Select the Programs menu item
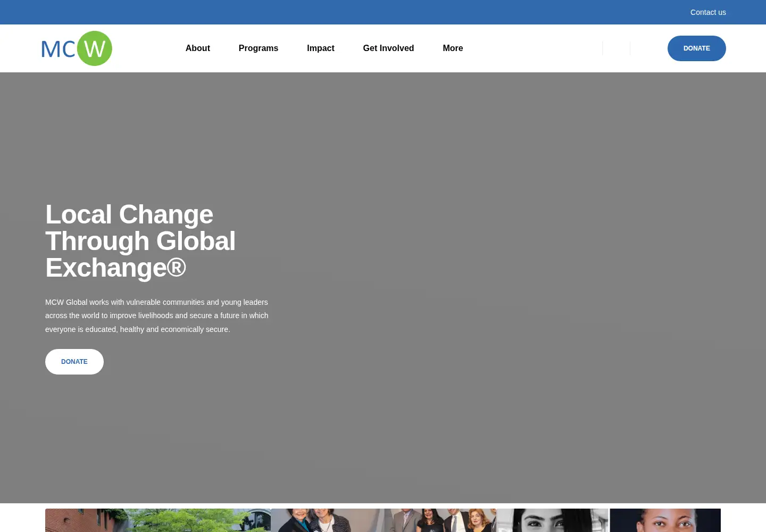The width and height of the screenshot is (766, 532). 259,48
